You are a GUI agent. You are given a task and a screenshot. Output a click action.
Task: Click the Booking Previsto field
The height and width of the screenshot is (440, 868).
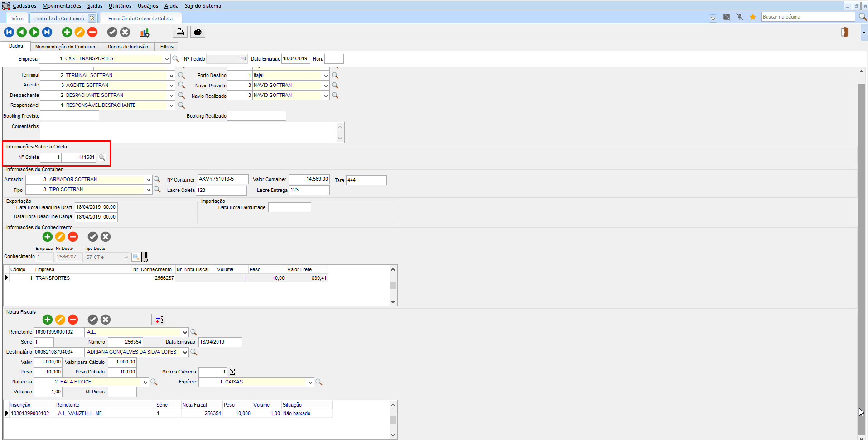click(69, 116)
